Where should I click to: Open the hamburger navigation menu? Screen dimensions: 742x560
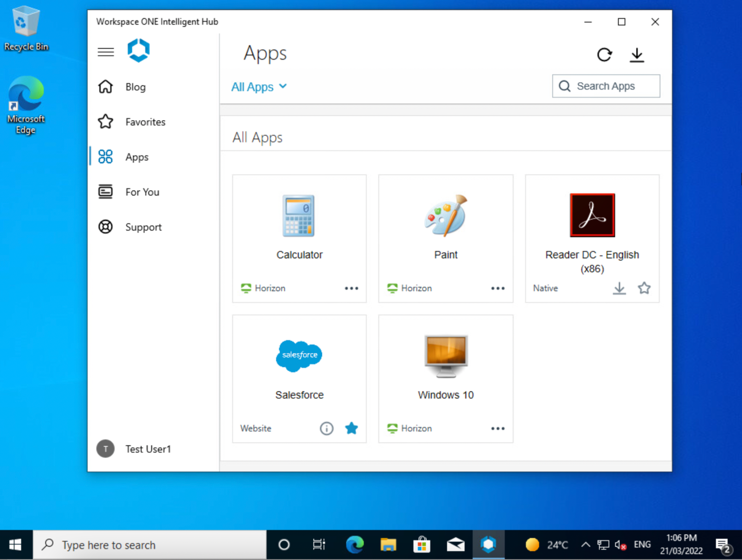[x=106, y=52]
